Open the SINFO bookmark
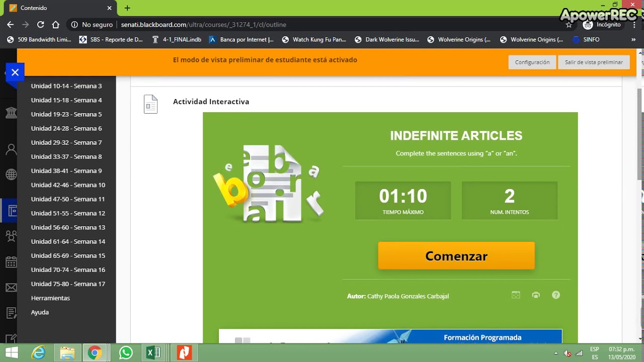 [x=586, y=39]
